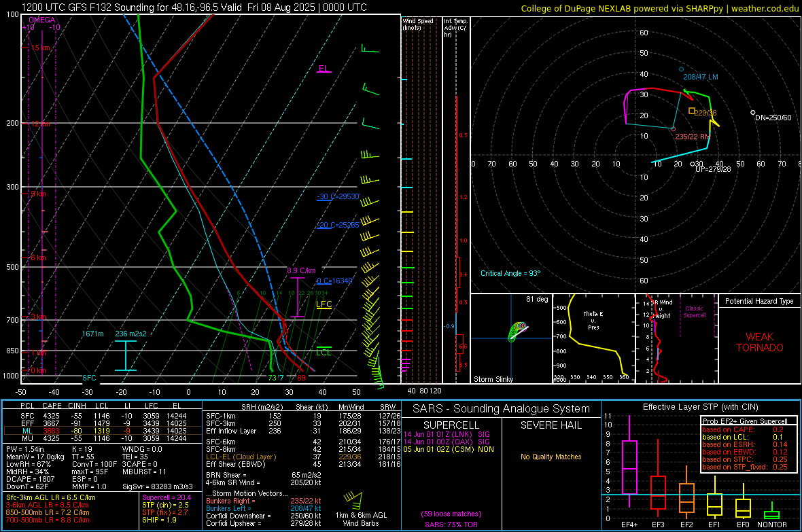Click the Bunkers Right 235/22 RM hodograph marker
This screenshot has width=802, height=532.
pos(673,129)
